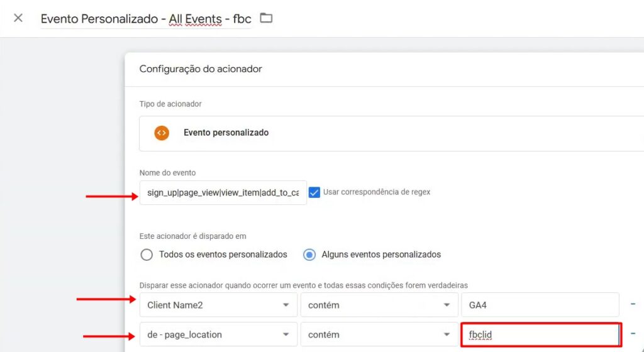This screenshot has width=644, height=352.
Task: Click the Configuração do acionador heading
Action: click(201, 69)
